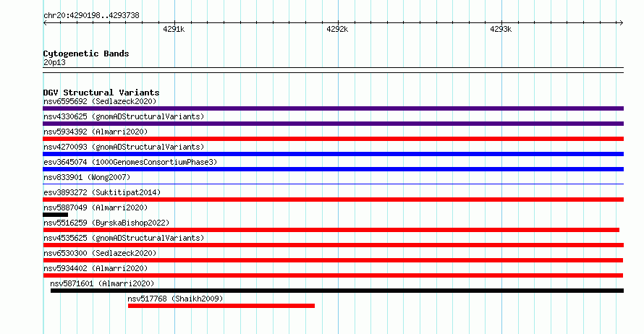The image size is (644, 334).
Task: Click the red bar under nsv6530300
Action: (x=333, y=260)
